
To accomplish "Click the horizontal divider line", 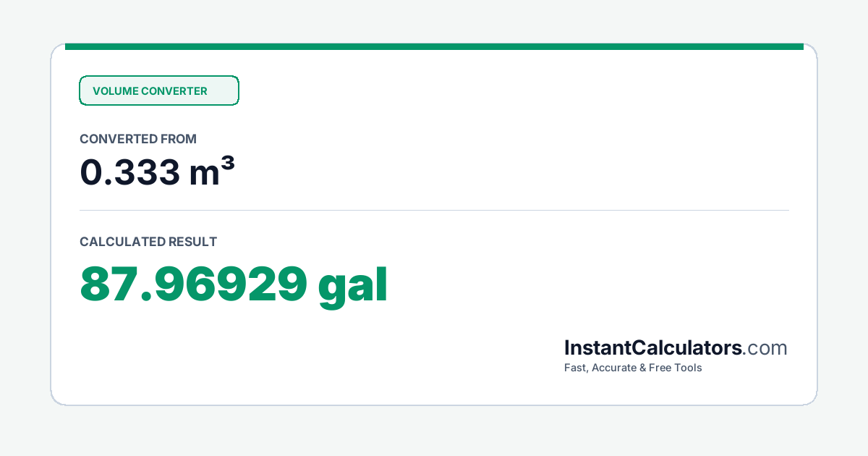I will (x=434, y=211).
